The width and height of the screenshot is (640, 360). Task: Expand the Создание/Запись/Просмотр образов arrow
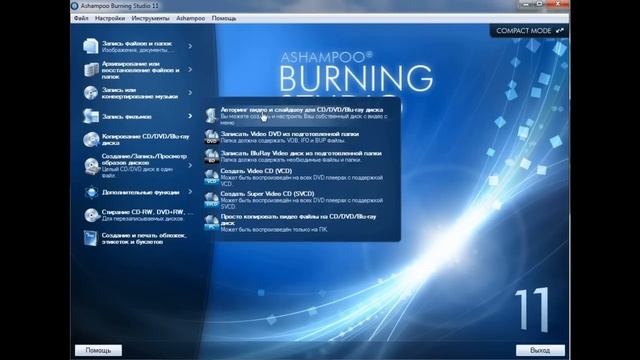tap(190, 166)
